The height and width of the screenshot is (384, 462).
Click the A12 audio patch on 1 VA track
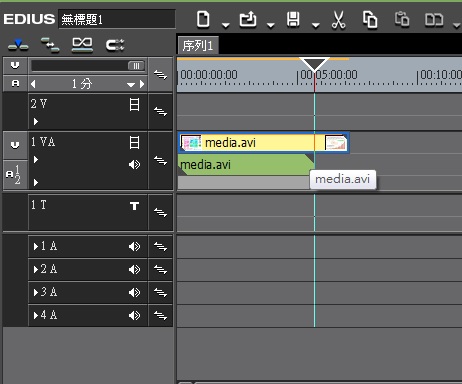click(x=15, y=175)
